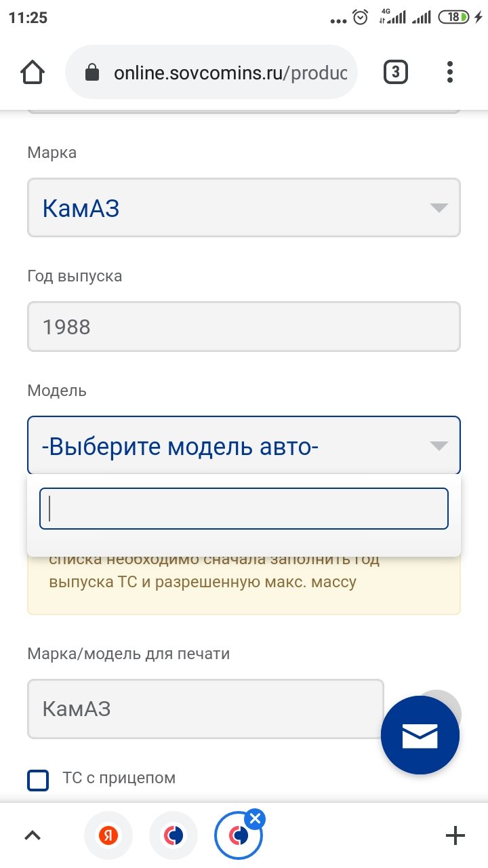Screen dimensions: 488x868
Task: Click the 'Марка/модель для печати' input
Action: [205, 709]
